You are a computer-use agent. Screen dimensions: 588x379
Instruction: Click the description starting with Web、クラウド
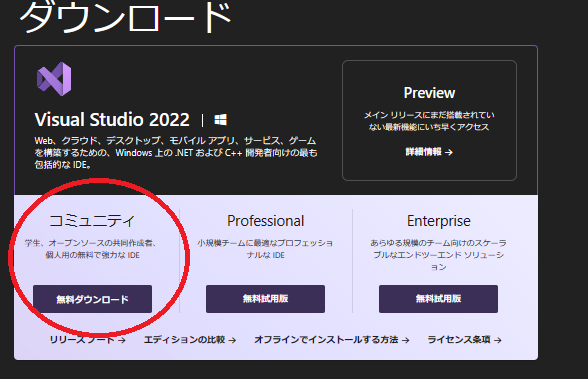(176, 153)
